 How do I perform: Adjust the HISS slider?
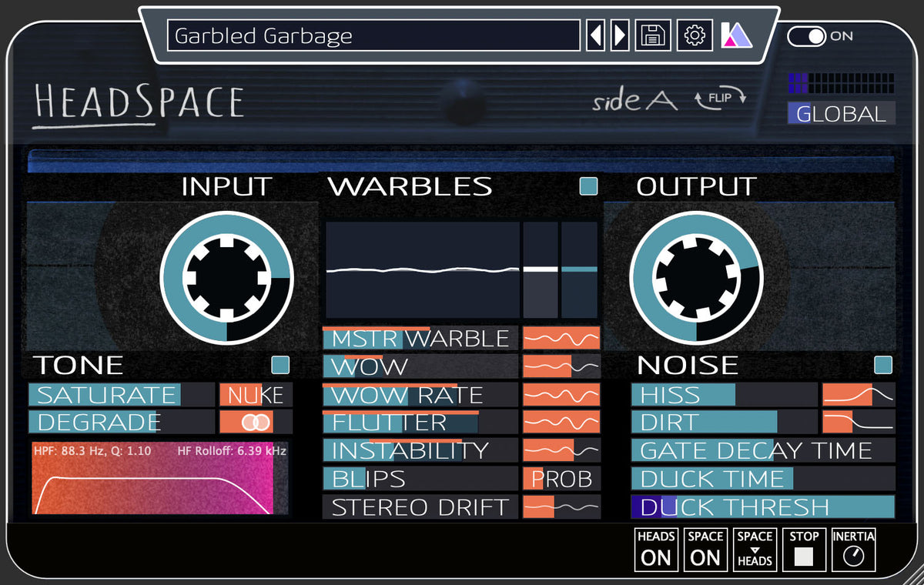(x=725, y=394)
